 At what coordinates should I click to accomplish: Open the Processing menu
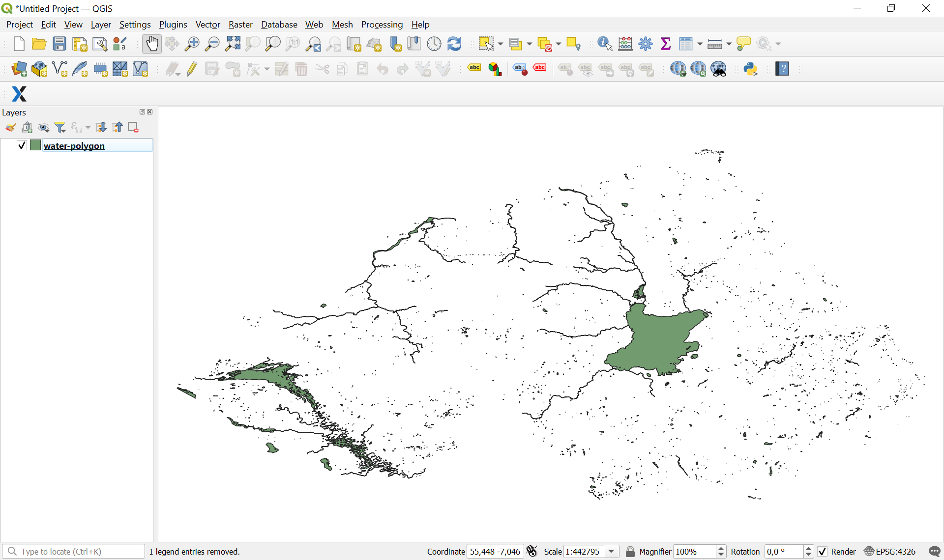tap(382, 24)
